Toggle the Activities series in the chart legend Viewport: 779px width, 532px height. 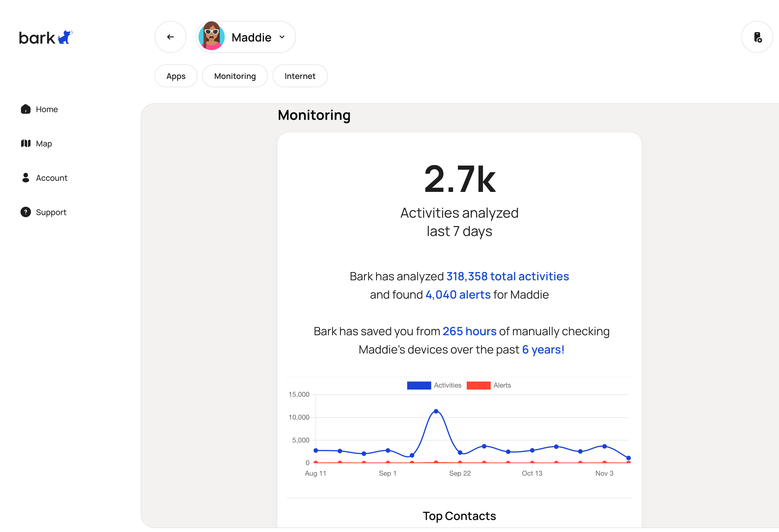tap(448, 385)
